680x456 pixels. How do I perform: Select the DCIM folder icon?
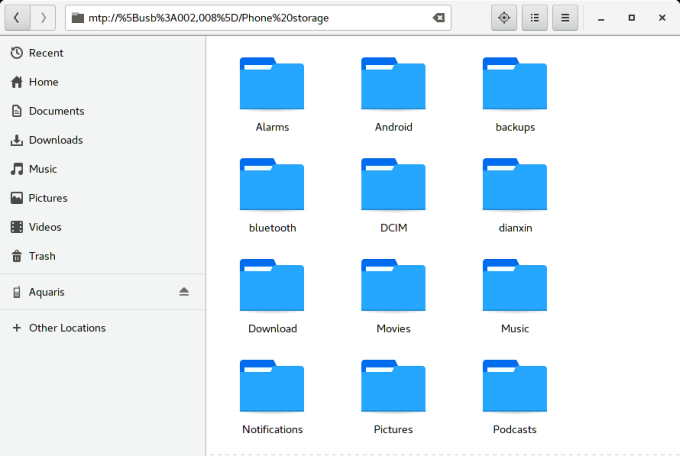(x=393, y=184)
